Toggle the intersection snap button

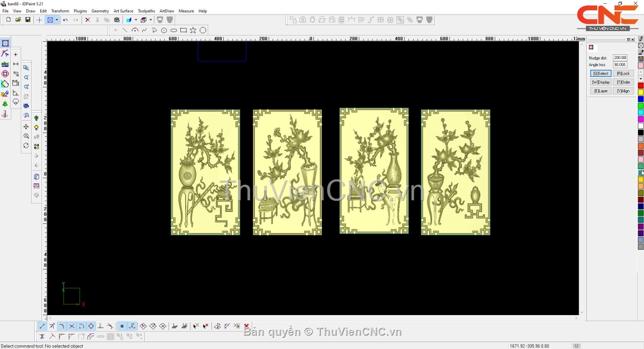click(71, 326)
